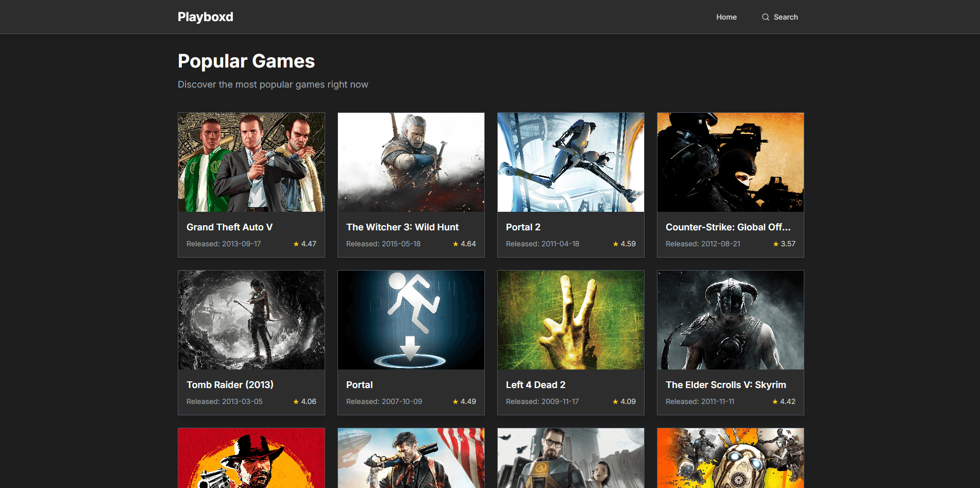This screenshot has height=488, width=980.
Task: Click Portal 2's star rating icon
Action: coord(615,243)
